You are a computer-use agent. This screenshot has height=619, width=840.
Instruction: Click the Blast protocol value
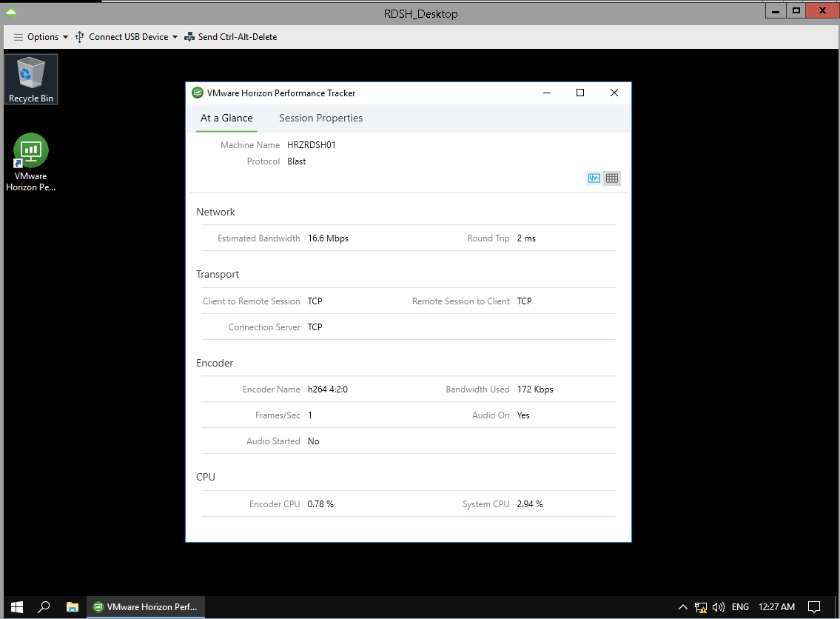(x=296, y=161)
